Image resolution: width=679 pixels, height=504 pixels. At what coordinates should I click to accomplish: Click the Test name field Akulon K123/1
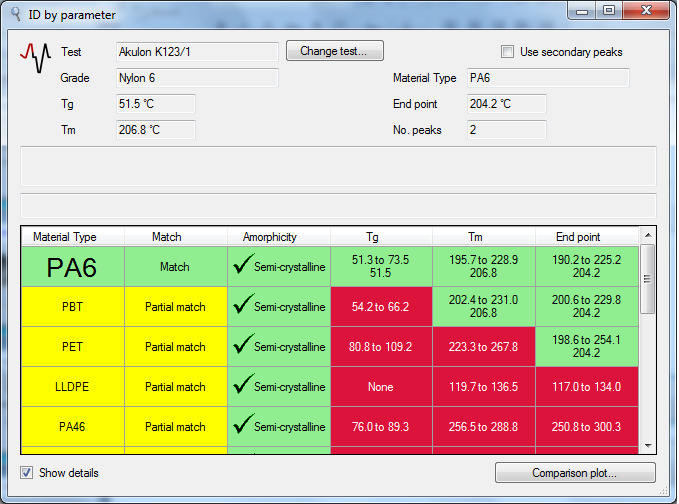196,51
